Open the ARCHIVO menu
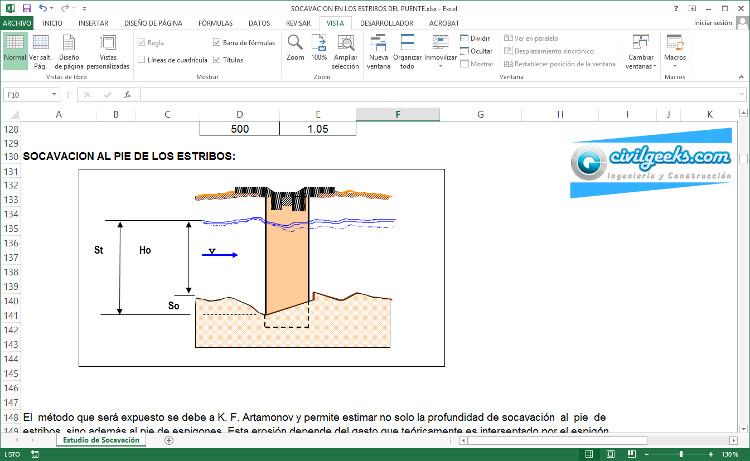The height and width of the screenshot is (461, 750). click(x=17, y=21)
